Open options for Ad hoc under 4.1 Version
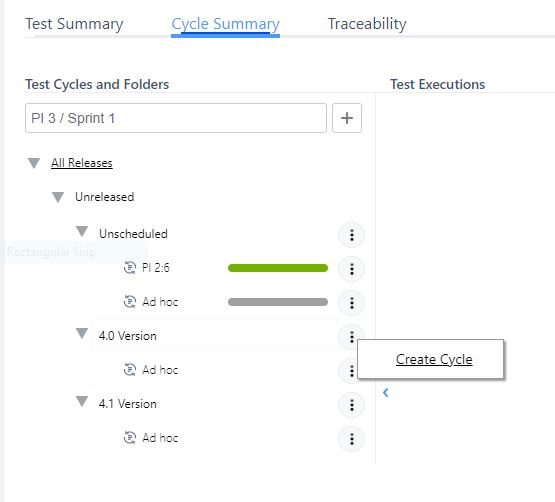The width and height of the screenshot is (555, 502). point(351,439)
